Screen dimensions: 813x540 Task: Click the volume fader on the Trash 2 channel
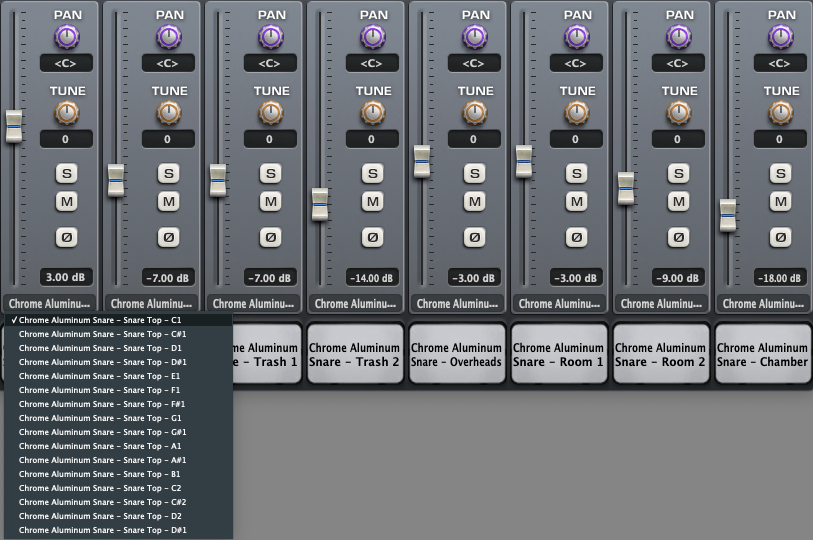(320, 203)
